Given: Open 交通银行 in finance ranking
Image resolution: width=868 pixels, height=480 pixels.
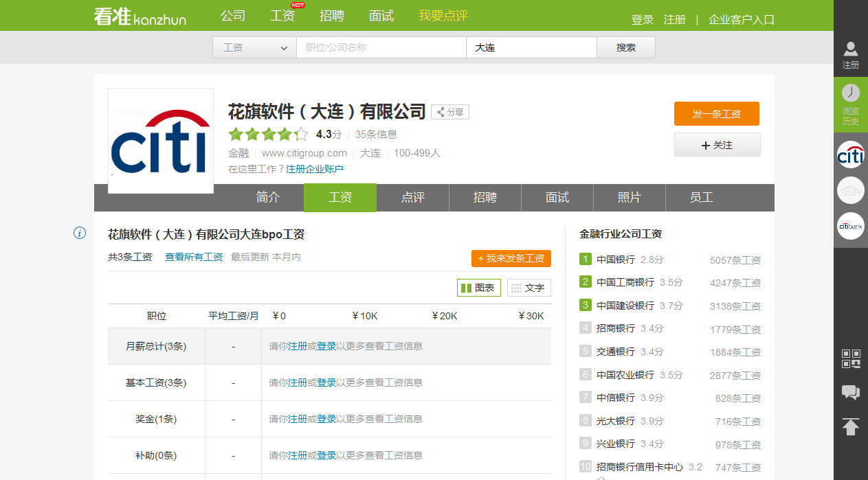Looking at the screenshot, I should click(x=616, y=352).
